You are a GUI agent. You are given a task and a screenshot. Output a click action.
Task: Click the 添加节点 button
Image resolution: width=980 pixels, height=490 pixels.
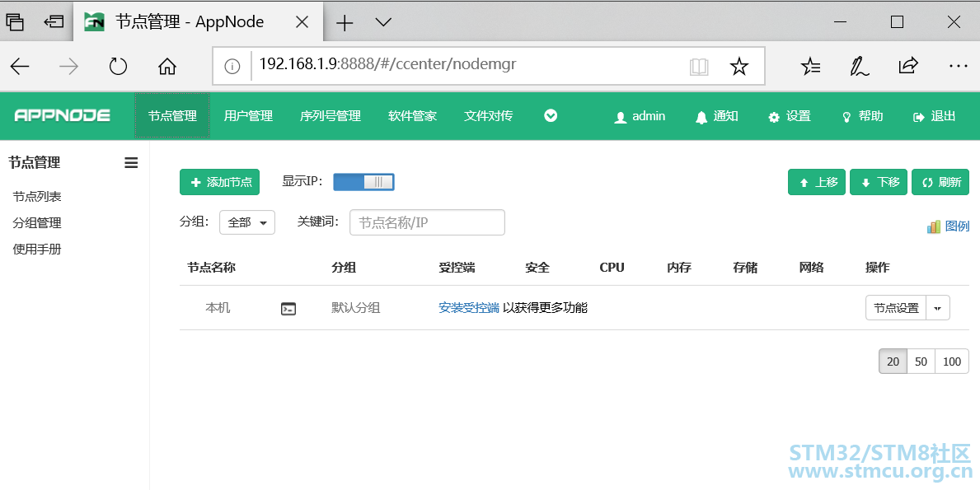point(219,182)
